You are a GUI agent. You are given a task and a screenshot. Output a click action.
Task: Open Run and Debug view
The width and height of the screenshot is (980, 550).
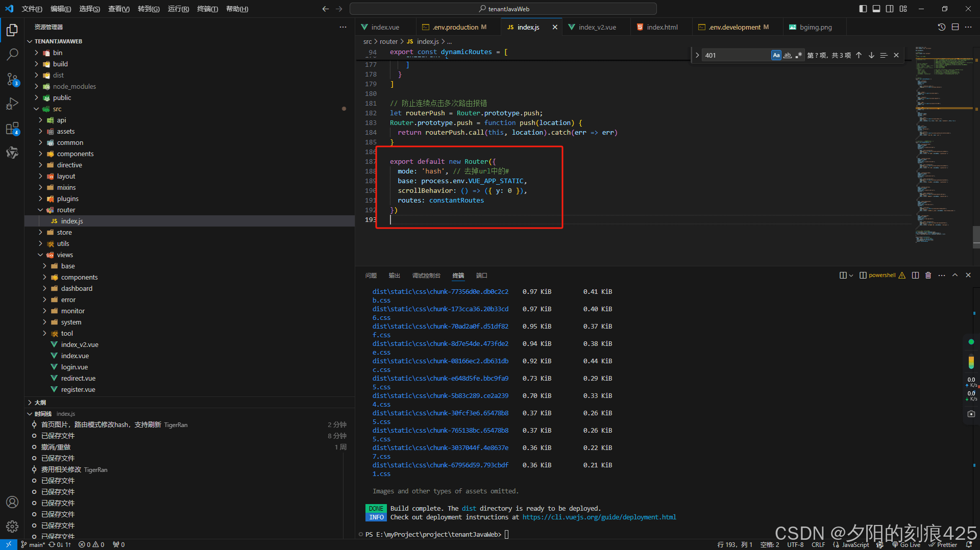12,104
